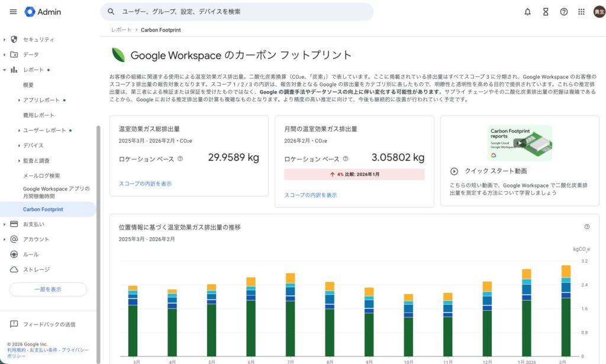Image resolution: width=606 pixels, height=364 pixels.
Task: Open メールログ検索 in sidebar
Action: pos(41,176)
